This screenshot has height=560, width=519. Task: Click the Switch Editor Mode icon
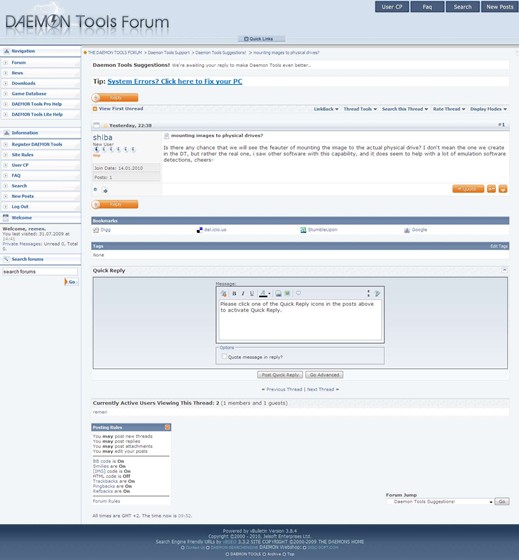point(377,294)
